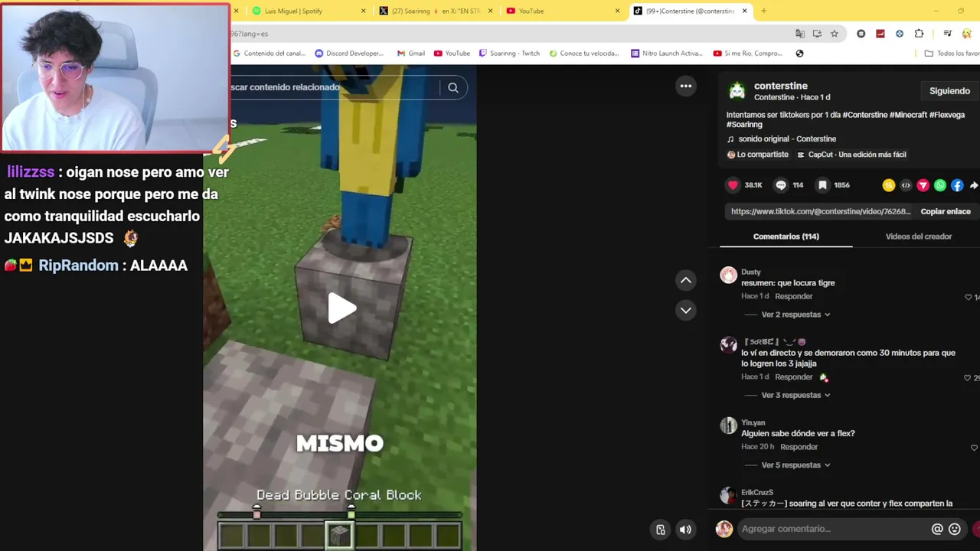
Task: Click Agregar comentario input field
Action: [x=833, y=529]
